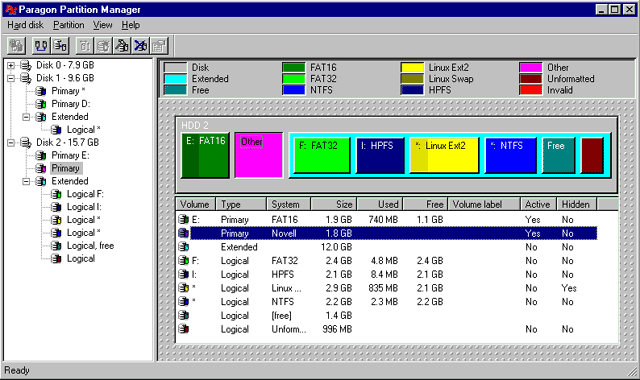Image resolution: width=640 pixels, height=380 pixels.
Task: Click the first grayed-out toolbar icon
Action: 16,45
